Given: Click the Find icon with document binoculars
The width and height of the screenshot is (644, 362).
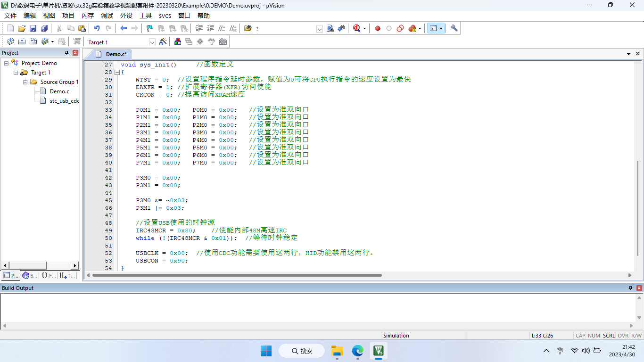Looking at the screenshot, I should [330, 28].
